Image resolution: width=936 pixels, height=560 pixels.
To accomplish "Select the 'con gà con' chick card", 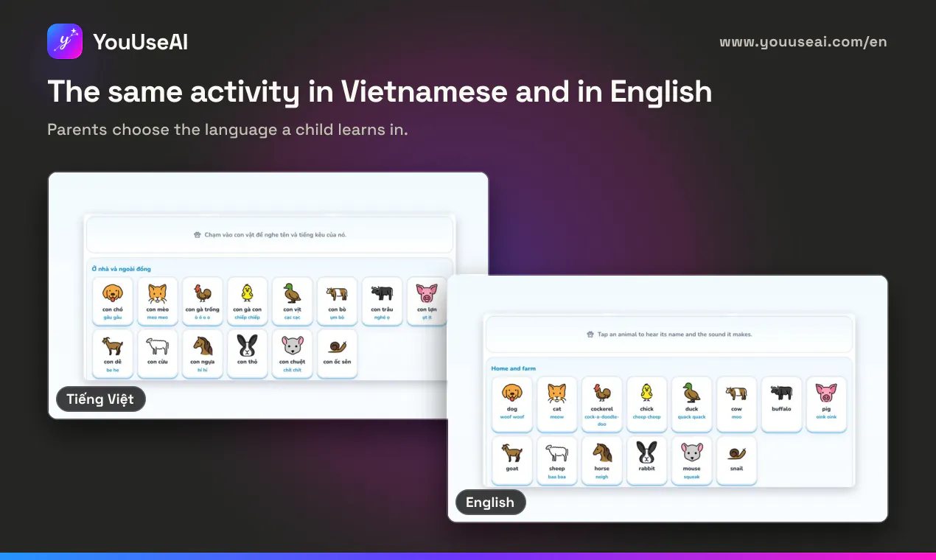I will pyautogui.click(x=248, y=301).
